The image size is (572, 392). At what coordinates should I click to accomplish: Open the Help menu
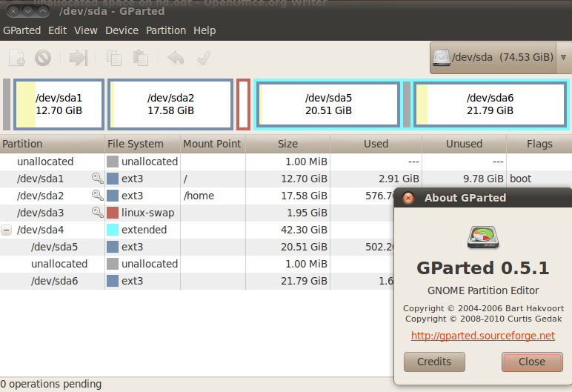(x=204, y=30)
